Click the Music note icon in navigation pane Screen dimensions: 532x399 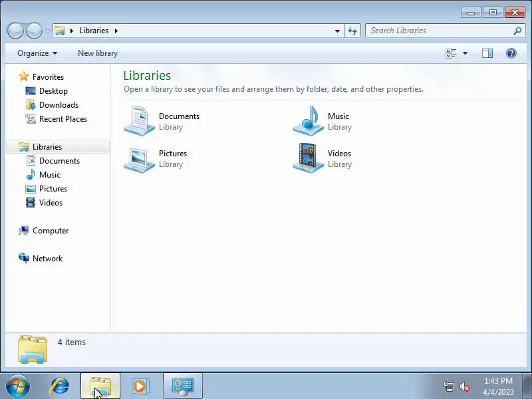31,174
